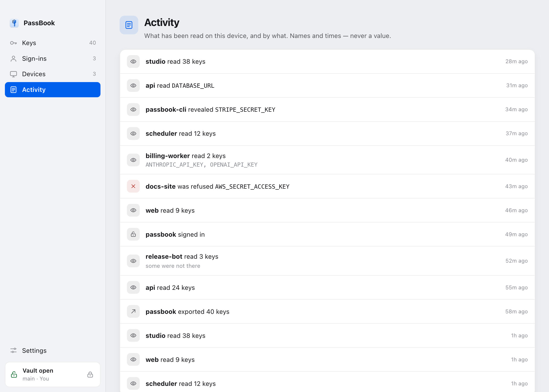Click eye icon for release-bot read 3 keys
Image resolution: width=549 pixels, height=392 pixels.
[x=133, y=261]
